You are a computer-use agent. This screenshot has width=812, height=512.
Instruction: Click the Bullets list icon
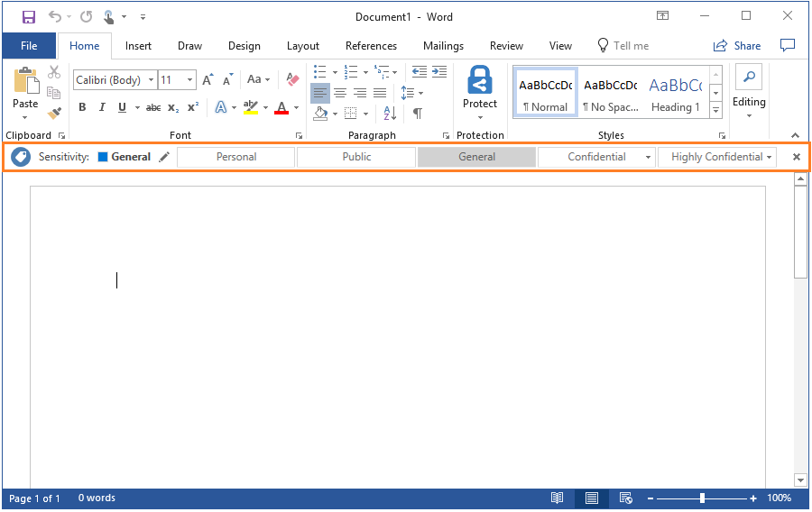(320, 72)
